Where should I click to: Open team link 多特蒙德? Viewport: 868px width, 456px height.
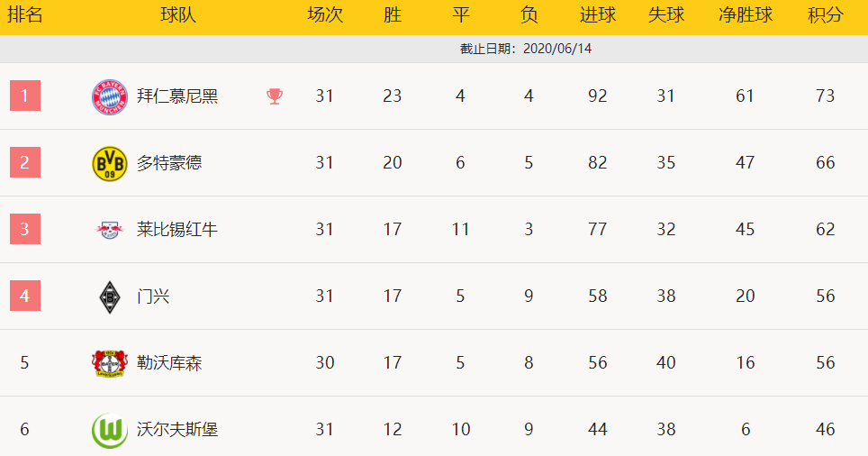click(x=169, y=163)
